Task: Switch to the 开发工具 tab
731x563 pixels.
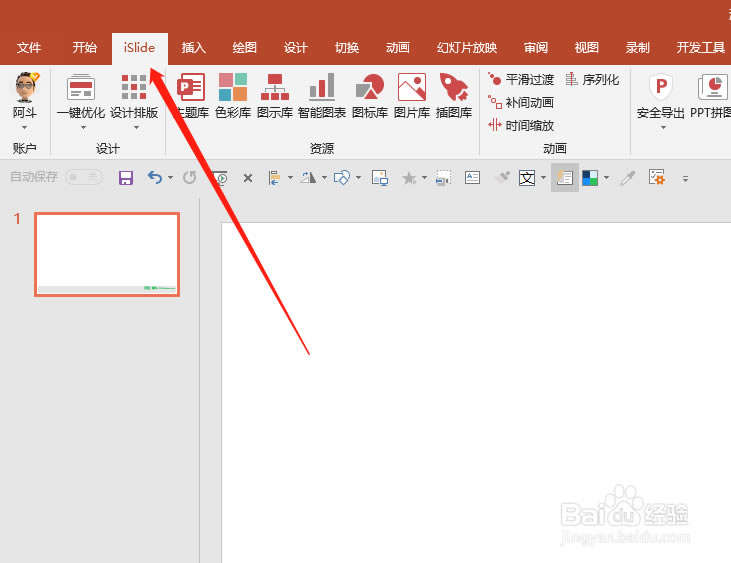Action: (700, 48)
